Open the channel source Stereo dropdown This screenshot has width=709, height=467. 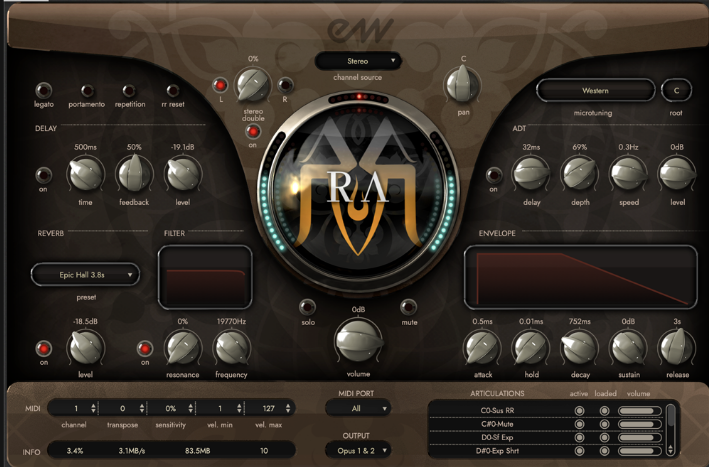(x=357, y=61)
